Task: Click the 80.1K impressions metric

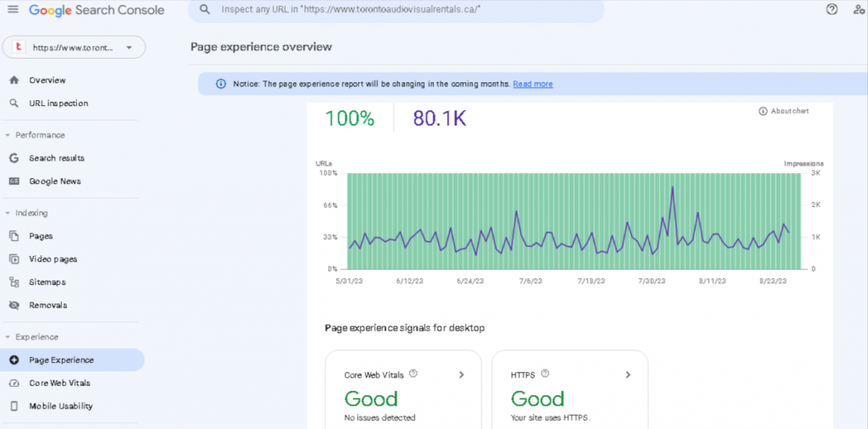Action: (440, 119)
